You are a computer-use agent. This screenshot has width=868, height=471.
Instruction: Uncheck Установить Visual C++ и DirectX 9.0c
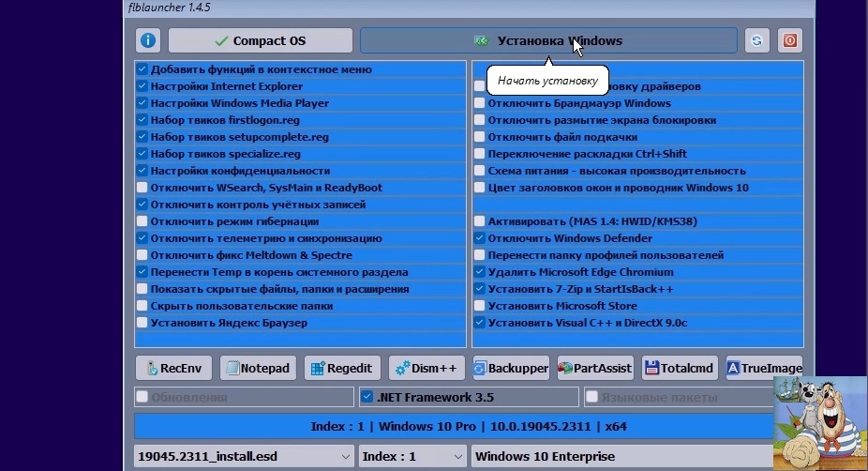[x=479, y=323]
